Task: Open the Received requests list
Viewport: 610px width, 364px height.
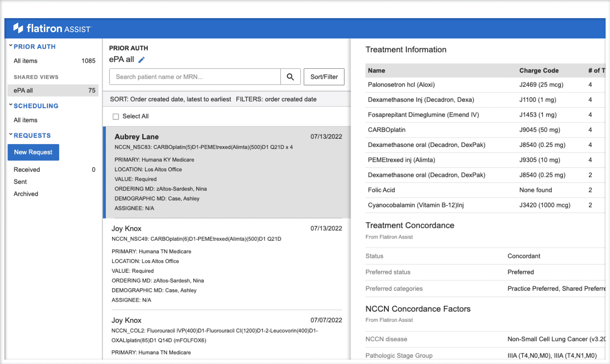Action: coord(27,169)
